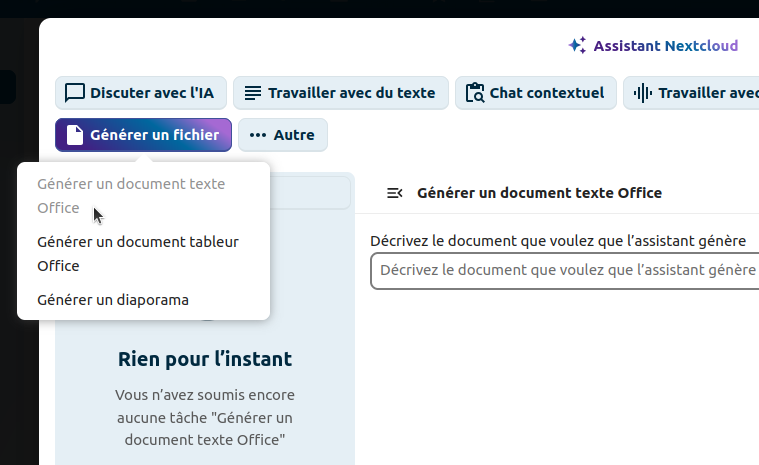Click the Générer un document texte Office header
Image resolution: width=759 pixels, height=465 pixels.
(539, 193)
